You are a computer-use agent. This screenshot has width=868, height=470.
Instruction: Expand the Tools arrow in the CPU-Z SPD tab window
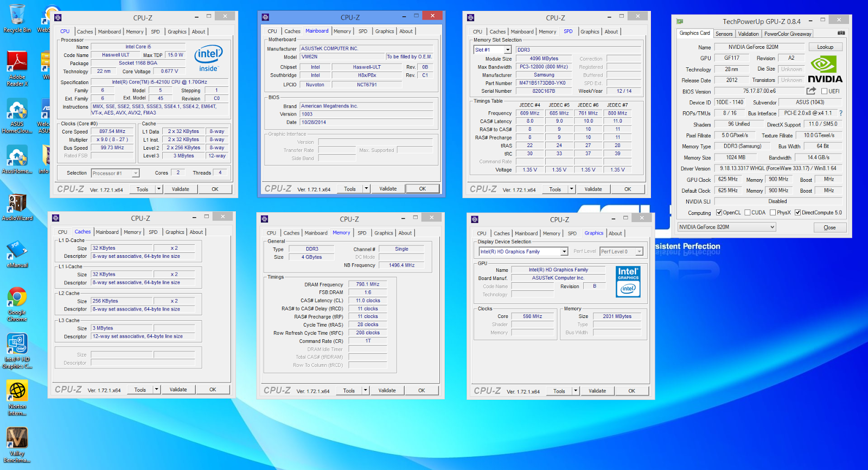(x=572, y=189)
